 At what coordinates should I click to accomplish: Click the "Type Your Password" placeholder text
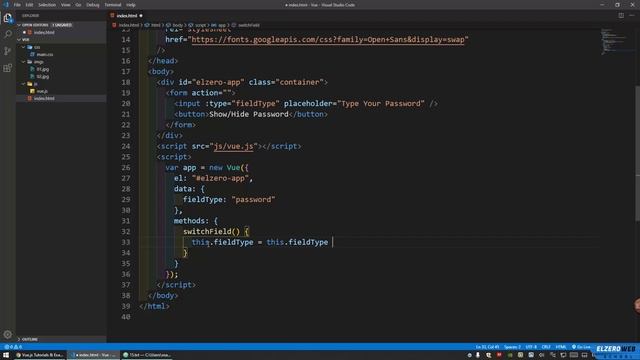[381, 104]
